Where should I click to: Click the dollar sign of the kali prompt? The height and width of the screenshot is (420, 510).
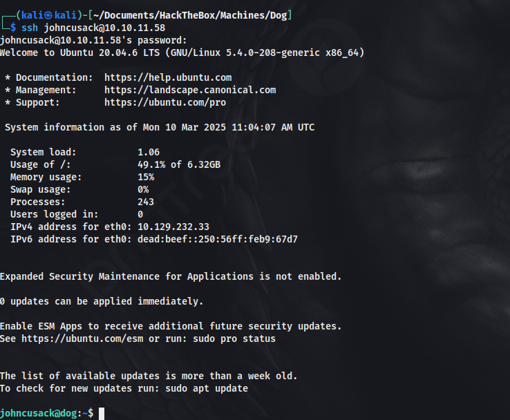[13, 28]
